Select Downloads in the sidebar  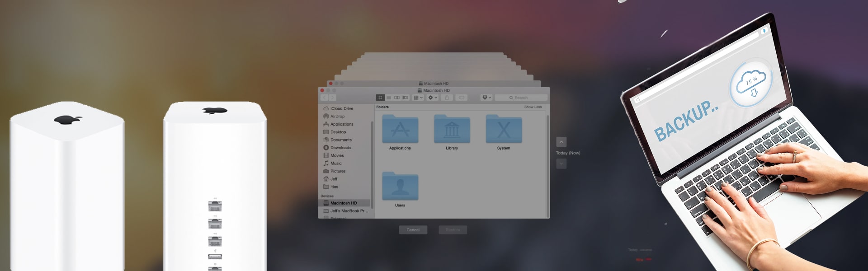pyautogui.click(x=340, y=148)
